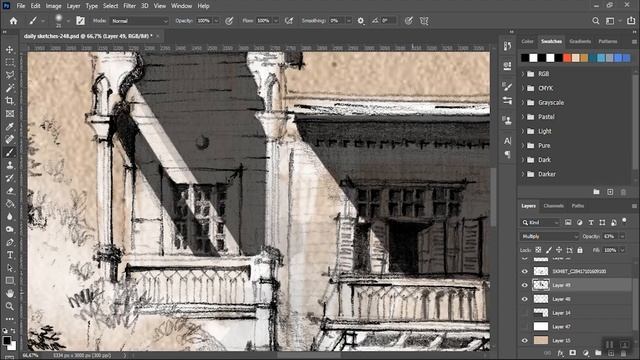Select the Hand tool
This screenshot has width=640, height=360.
click(10, 293)
